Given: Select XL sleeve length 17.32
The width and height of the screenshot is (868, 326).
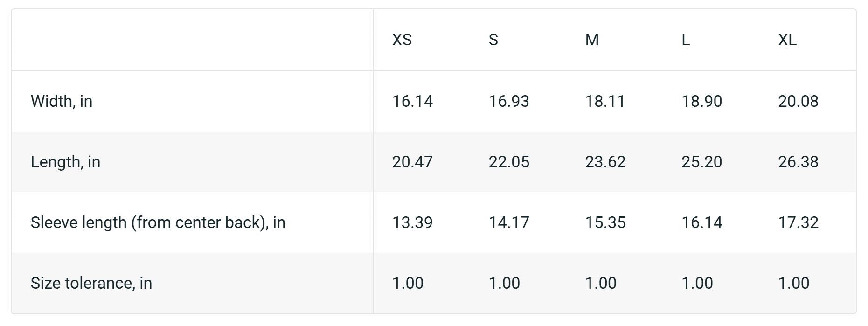Looking at the screenshot, I should (798, 222).
